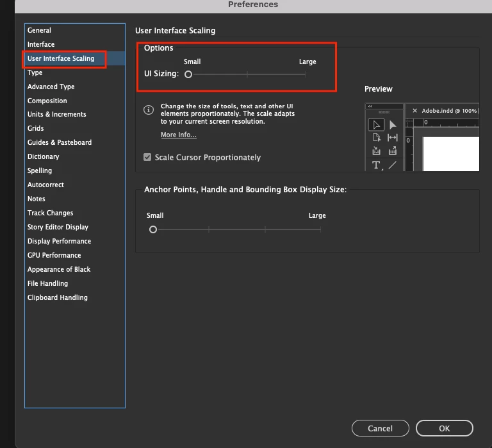Image resolution: width=492 pixels, height=448 pixels.
Task: Click the Gap tool icon in preview
Action: click(393, 138)
